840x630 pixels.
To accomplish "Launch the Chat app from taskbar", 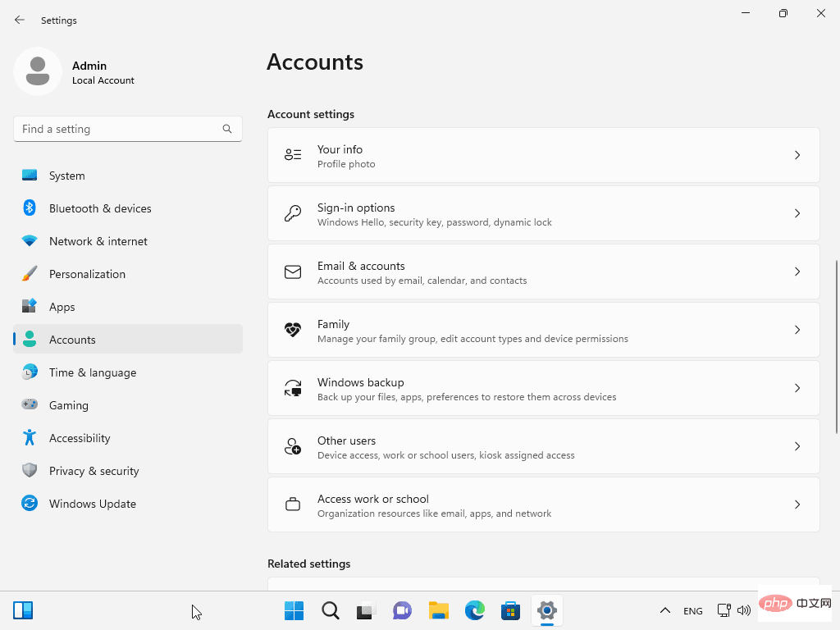I will pyautogui.click(x=402, y=610).
